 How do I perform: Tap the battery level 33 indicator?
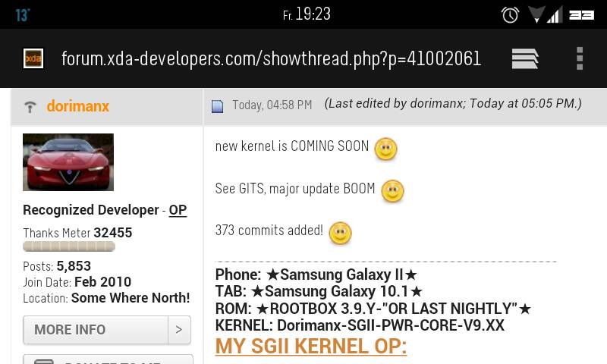[x=581, y=15]
